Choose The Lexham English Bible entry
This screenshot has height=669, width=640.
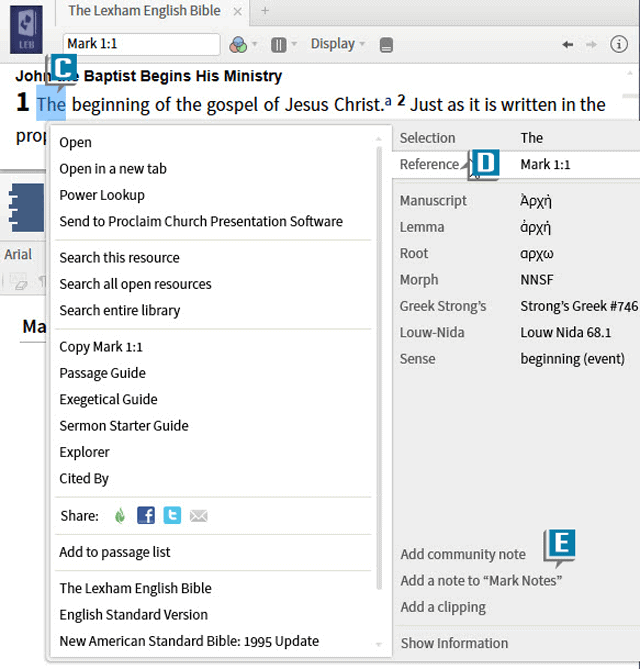(136, 588)
